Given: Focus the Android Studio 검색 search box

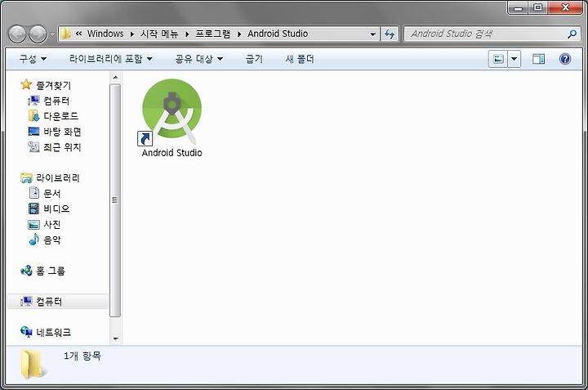Looking at the screenshot, I should coord(492,34).
